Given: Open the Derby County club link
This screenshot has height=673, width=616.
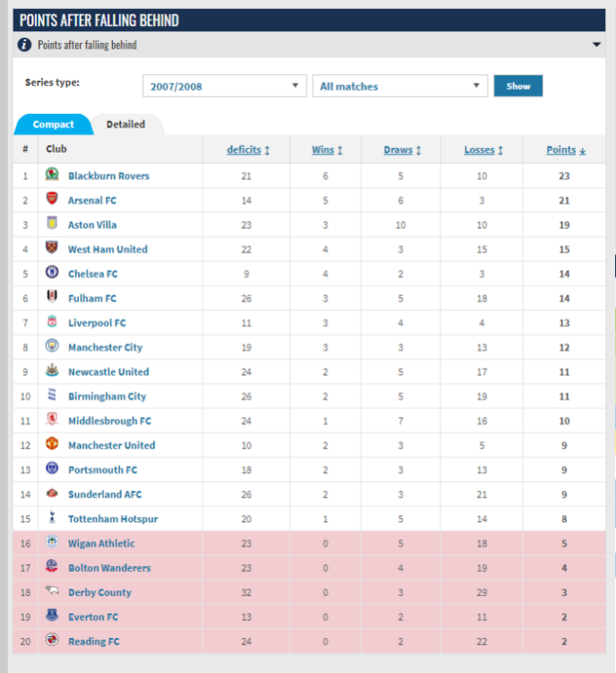Looking at the screenshot, I should [x=100, y=592].
